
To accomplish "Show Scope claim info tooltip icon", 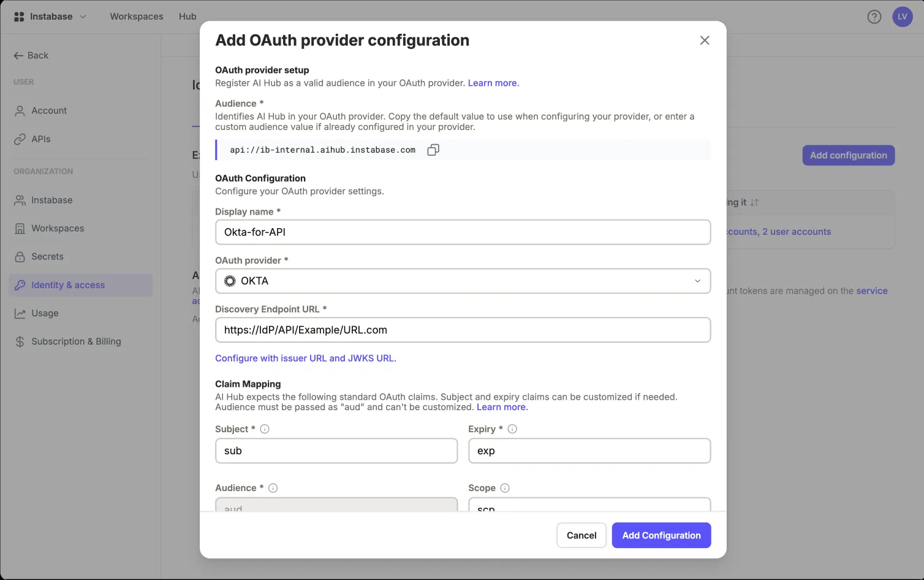I will [x=505, y=488].
